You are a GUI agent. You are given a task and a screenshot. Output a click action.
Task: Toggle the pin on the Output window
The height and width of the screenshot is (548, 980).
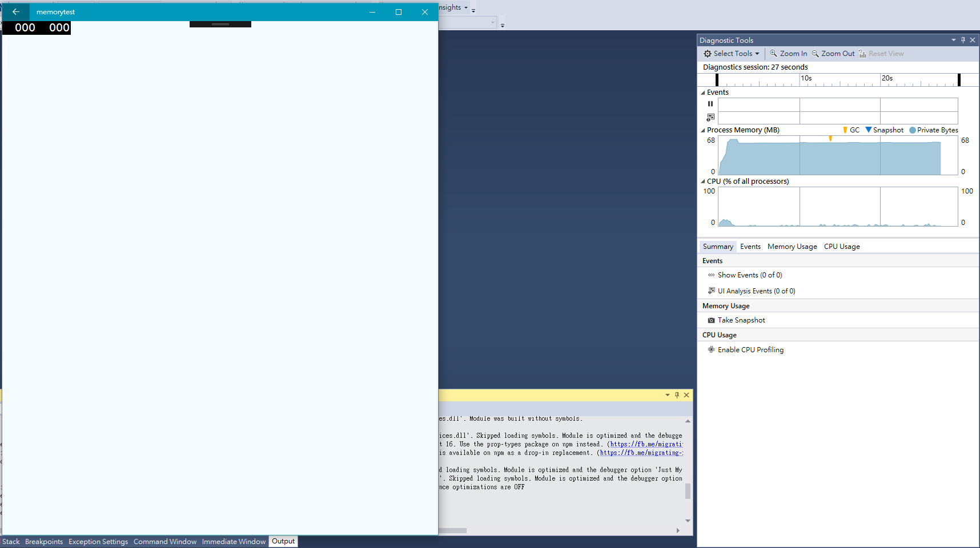tap(676, 394)
